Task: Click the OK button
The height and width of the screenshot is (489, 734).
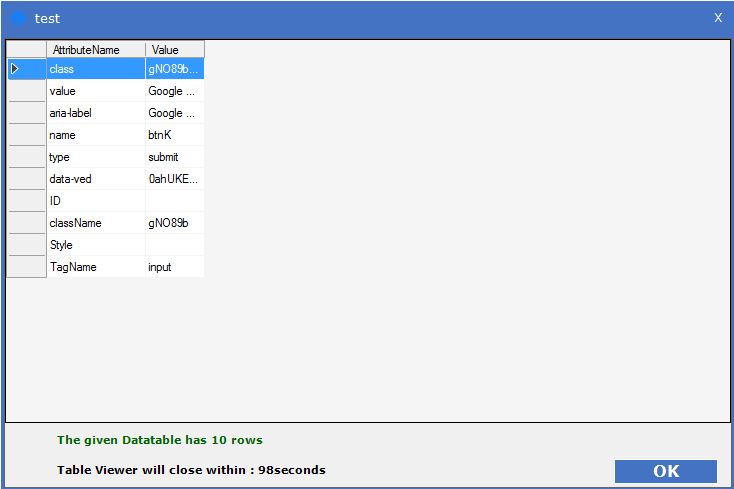Action: point(665,471)
